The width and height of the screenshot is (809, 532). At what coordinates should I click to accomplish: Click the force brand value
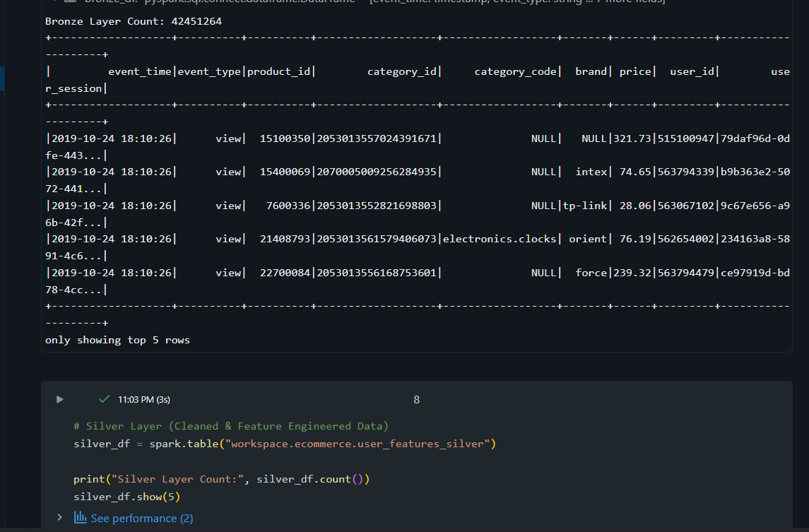[x=591, y=273]
